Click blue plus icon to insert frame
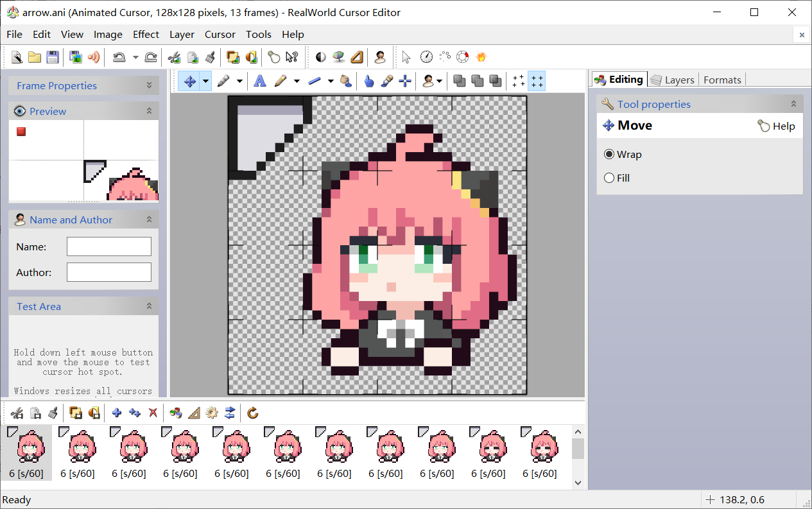 pyautogui.click(x=117, y=413)
